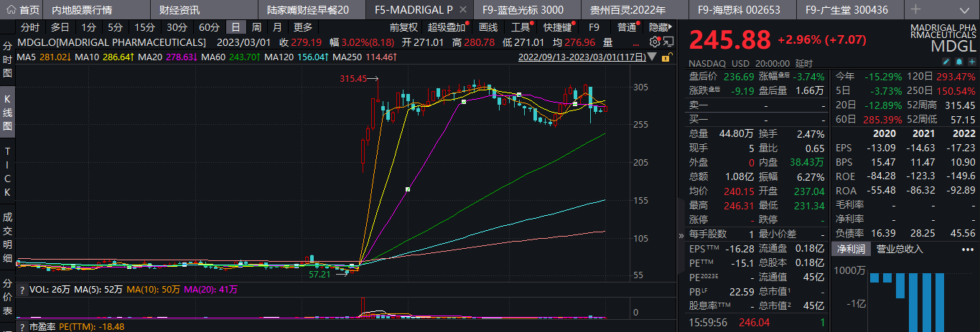Switch to TICK side tab

coord(7,171)
